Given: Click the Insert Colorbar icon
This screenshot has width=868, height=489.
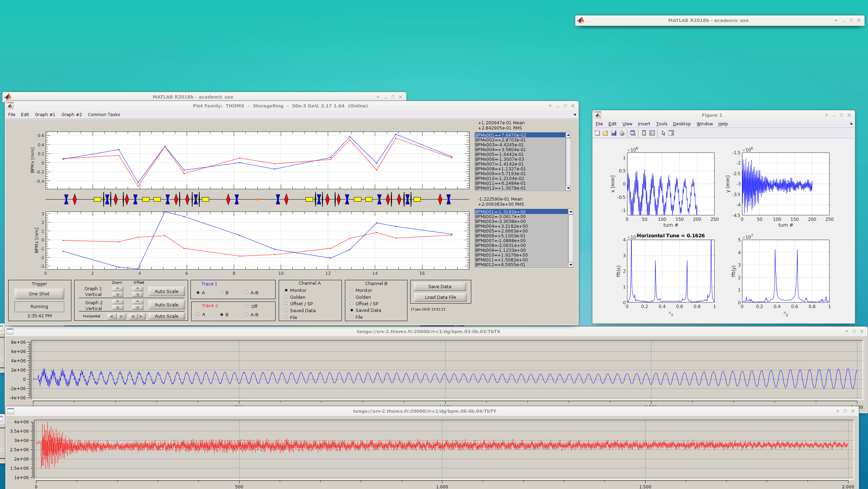Looking at the screenshot, I should (x=644, y=133).
